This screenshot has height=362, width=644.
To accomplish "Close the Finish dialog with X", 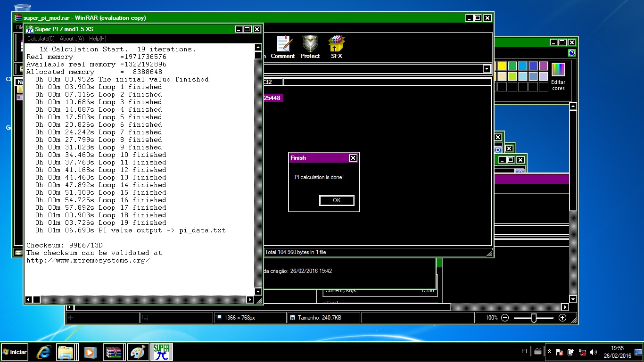I will (x=353, y=158).
